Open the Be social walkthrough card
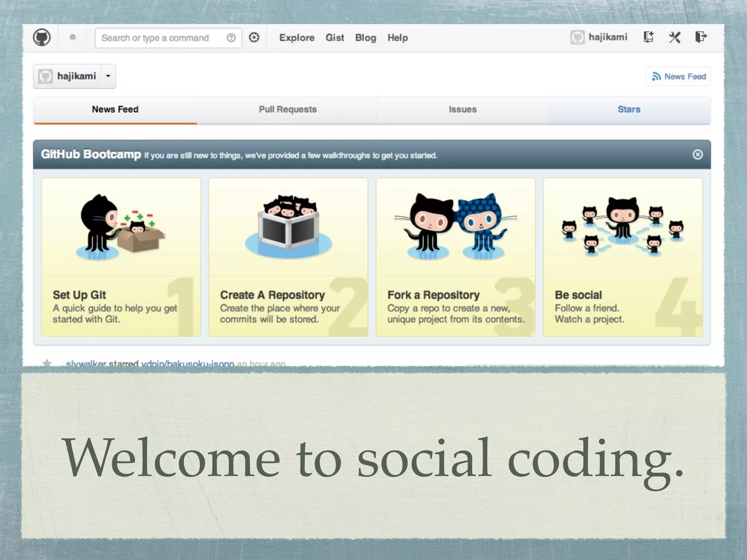This screenshot has height=560, width=747. point(623,257)
